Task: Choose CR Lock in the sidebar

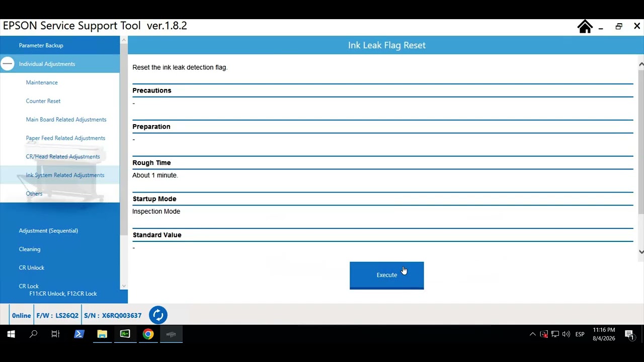Action: tap(29, 286)
